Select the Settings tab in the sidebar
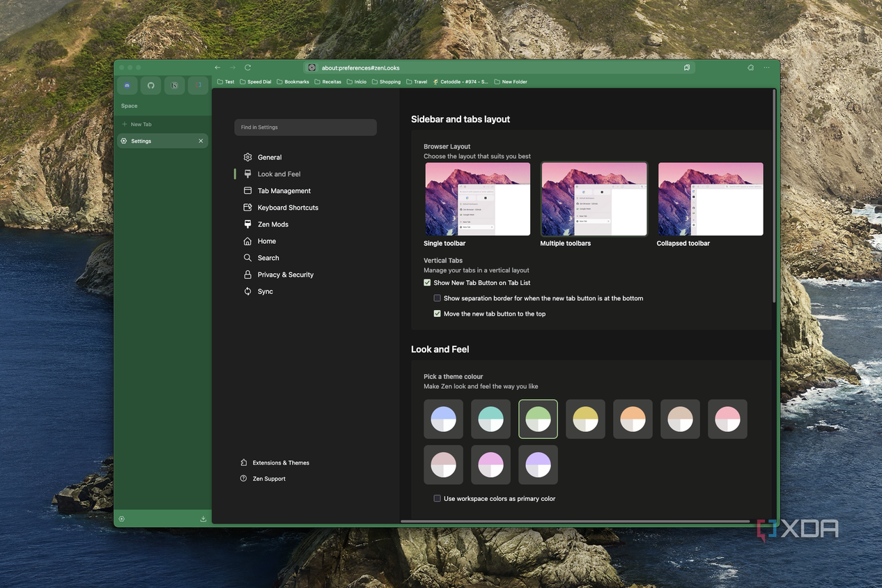 pyautogui.click(x=162, y=141)
